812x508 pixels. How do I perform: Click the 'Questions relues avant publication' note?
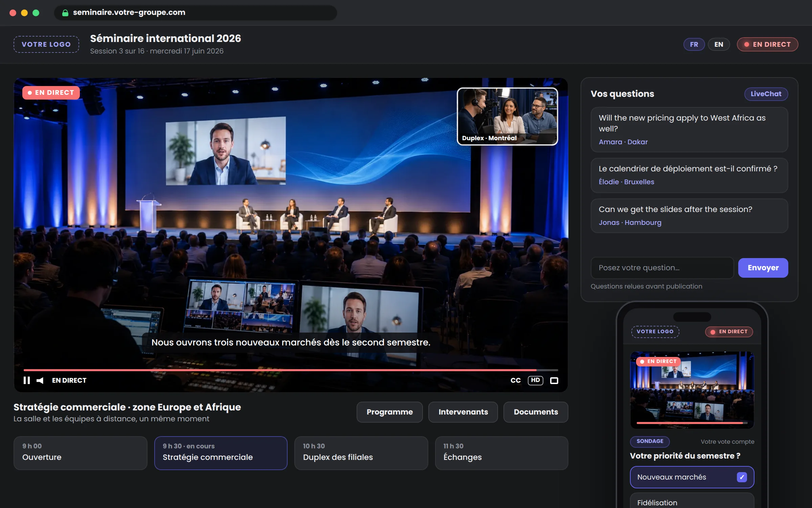pos(646,286)
